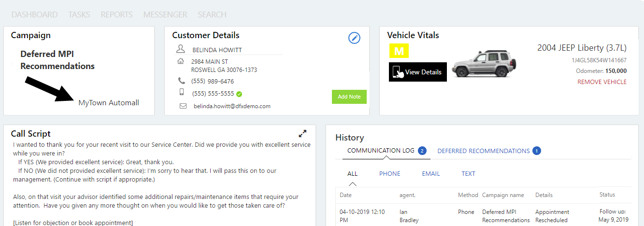The width and height of the screenshot is (644, 226).
Task: Open the Dashboard menu
Action: tap(34, 14)
